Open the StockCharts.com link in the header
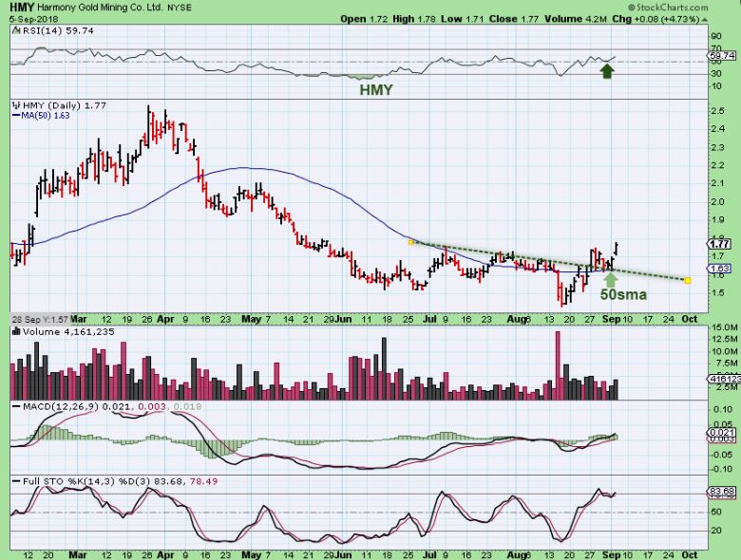The height and width of the screenshot is (560, 741). point(668,7)
